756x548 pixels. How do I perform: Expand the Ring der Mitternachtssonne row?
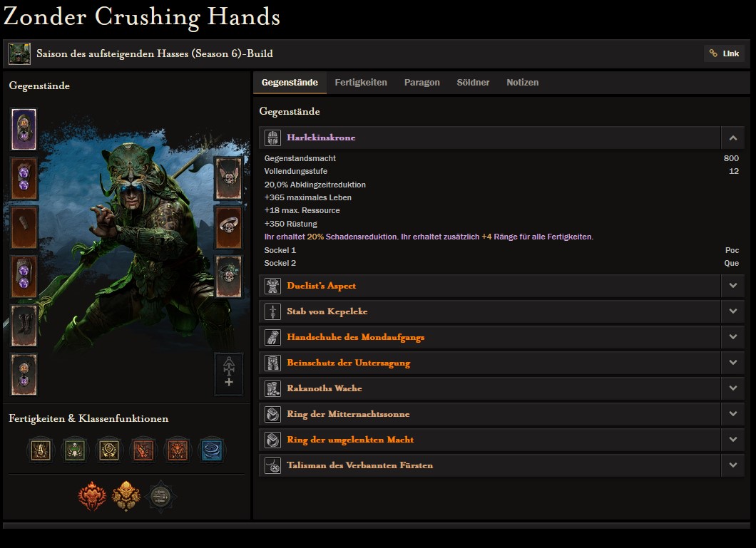click(x=733, y=413)
